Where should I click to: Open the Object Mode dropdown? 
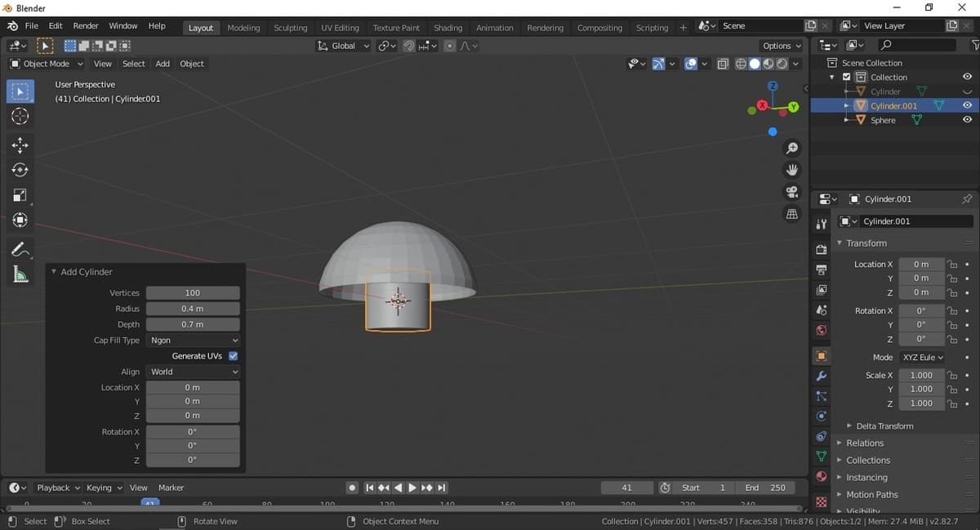tap(47, 64)
